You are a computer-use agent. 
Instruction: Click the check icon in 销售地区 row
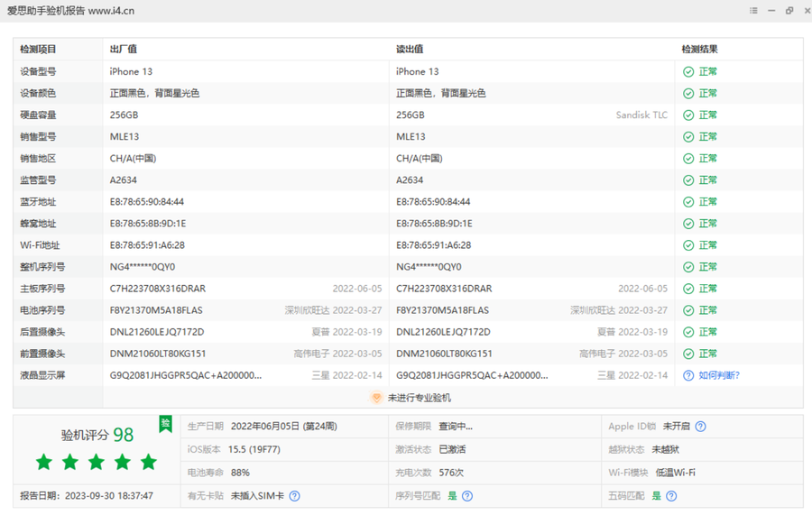coord(688,159)
